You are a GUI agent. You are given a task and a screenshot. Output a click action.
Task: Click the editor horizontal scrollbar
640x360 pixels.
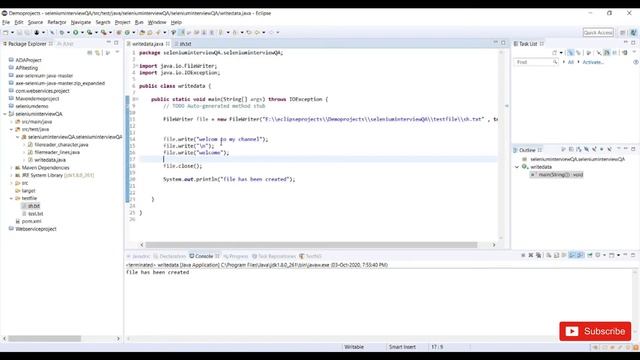click(311, 245)
